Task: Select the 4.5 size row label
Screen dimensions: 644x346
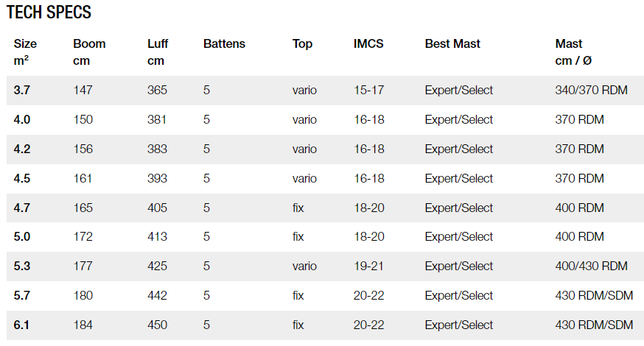Action: pos(22,178)
